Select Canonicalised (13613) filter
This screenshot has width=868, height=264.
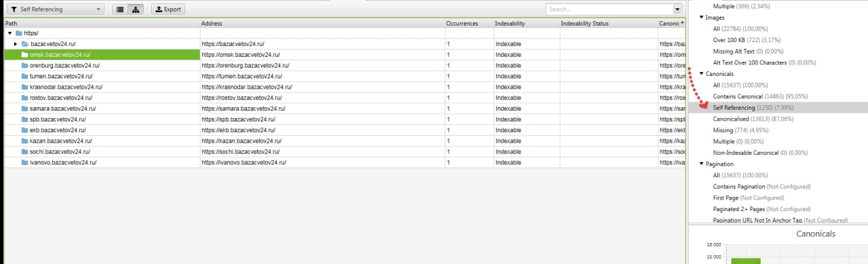(x=753, y=119)
